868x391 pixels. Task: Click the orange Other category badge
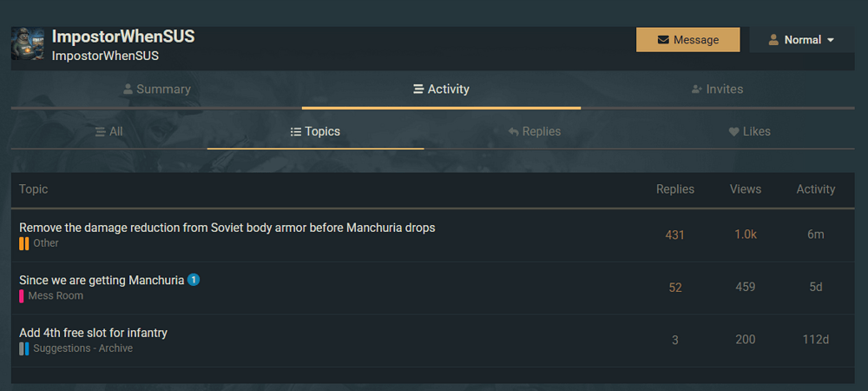[x=24, y=243]
